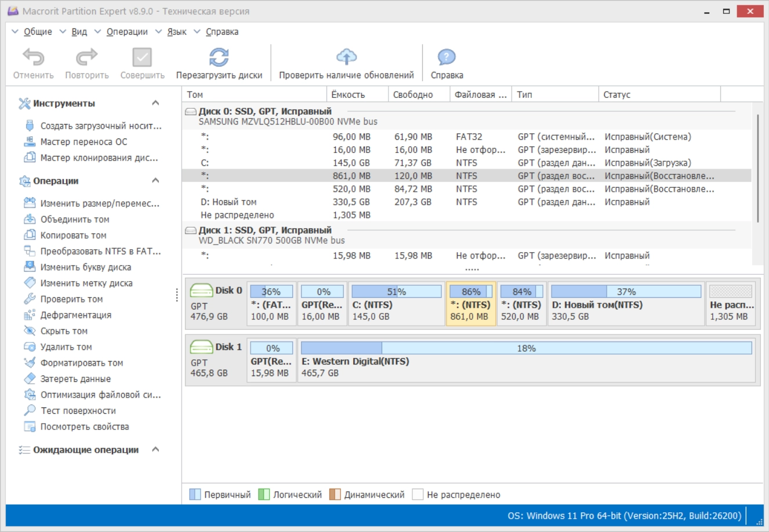Click the Commit (Совершить) checkmark icon

point(142,57)
